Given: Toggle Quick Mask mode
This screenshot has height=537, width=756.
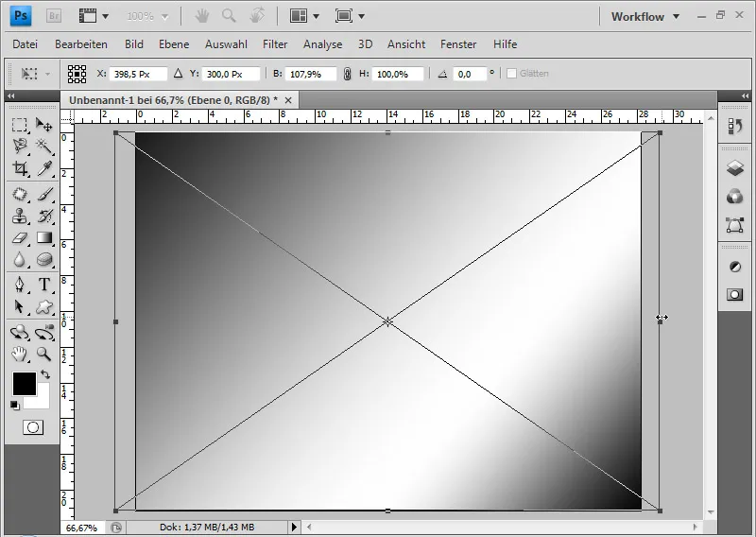Looking at the screenshot, I should coord(33,427).
